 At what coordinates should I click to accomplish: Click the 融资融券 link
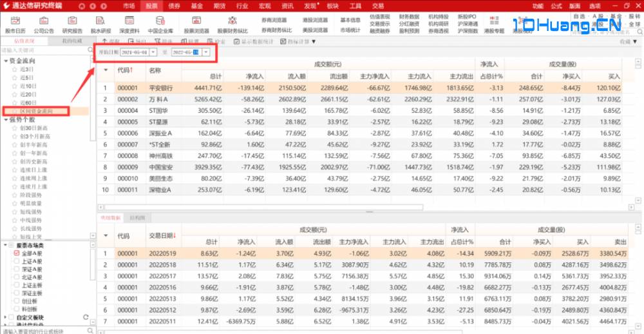point(380,31)
